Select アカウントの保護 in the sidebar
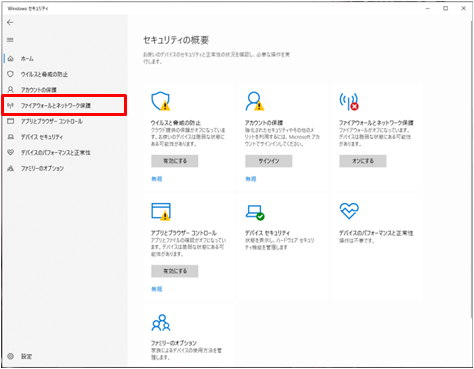 coord(39,90)
